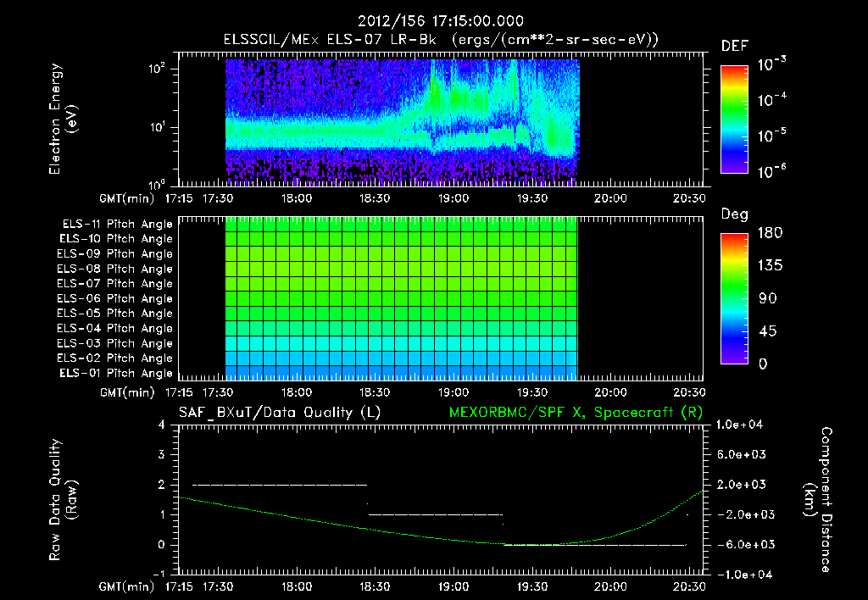Click the 10^-6 DEF scale value
868x600 pixels.
click(771, 171)
